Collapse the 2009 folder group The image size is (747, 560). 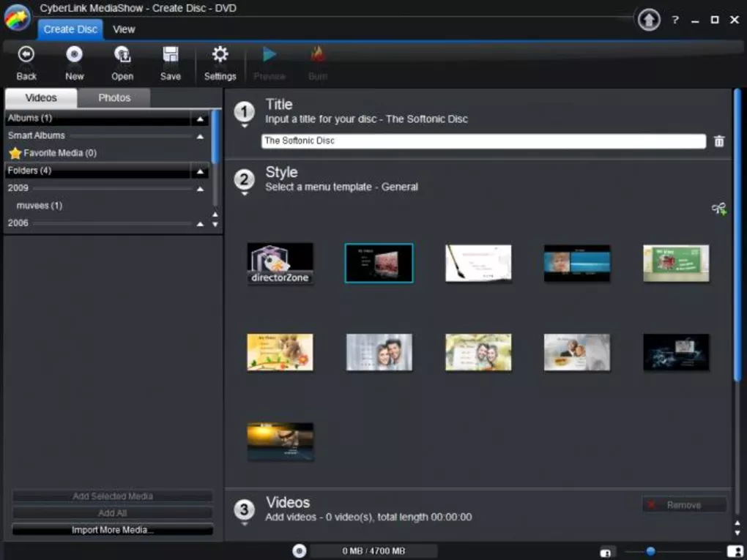point(200,189)
